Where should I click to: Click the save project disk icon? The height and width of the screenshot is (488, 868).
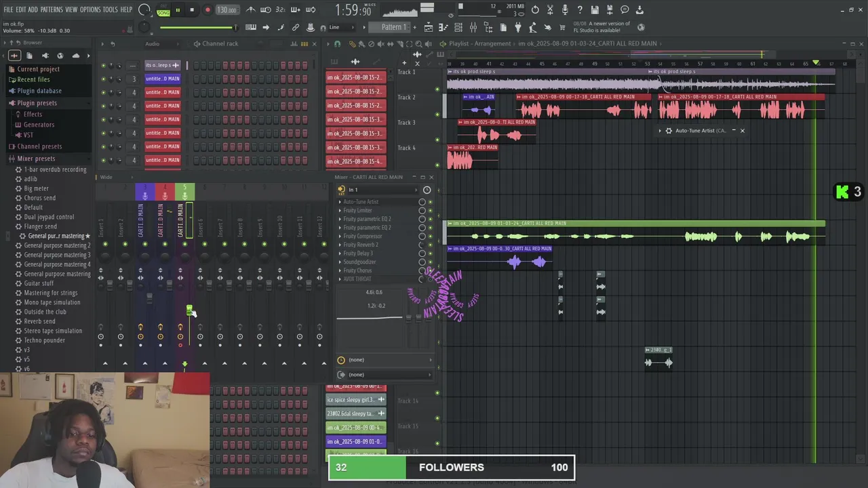tap(595, 9)
